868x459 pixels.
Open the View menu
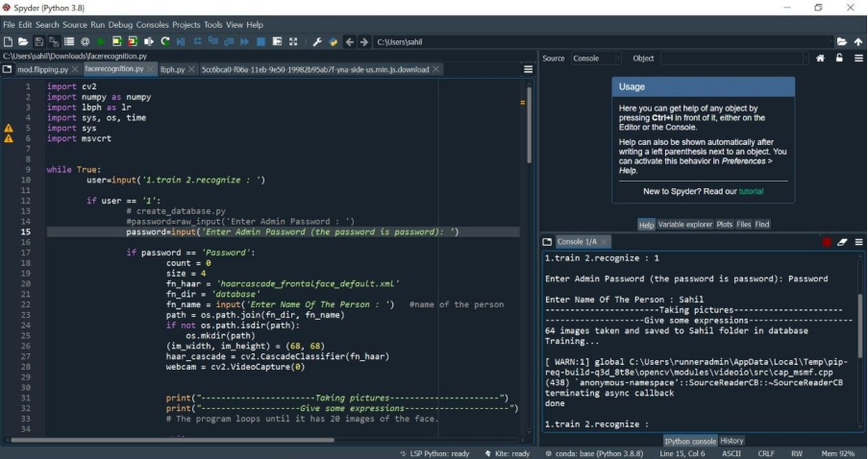[235, 25]
